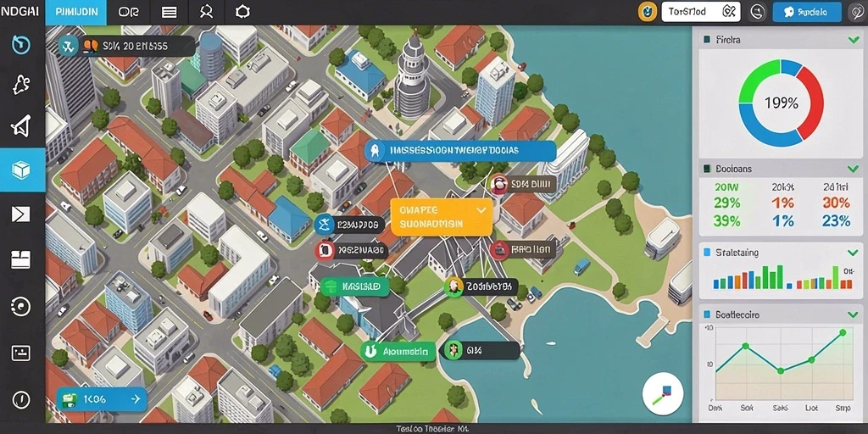
Task: Collapse the Stalataiing panel with green chevron
Action: pyautogui.click(x=853, y=253)
